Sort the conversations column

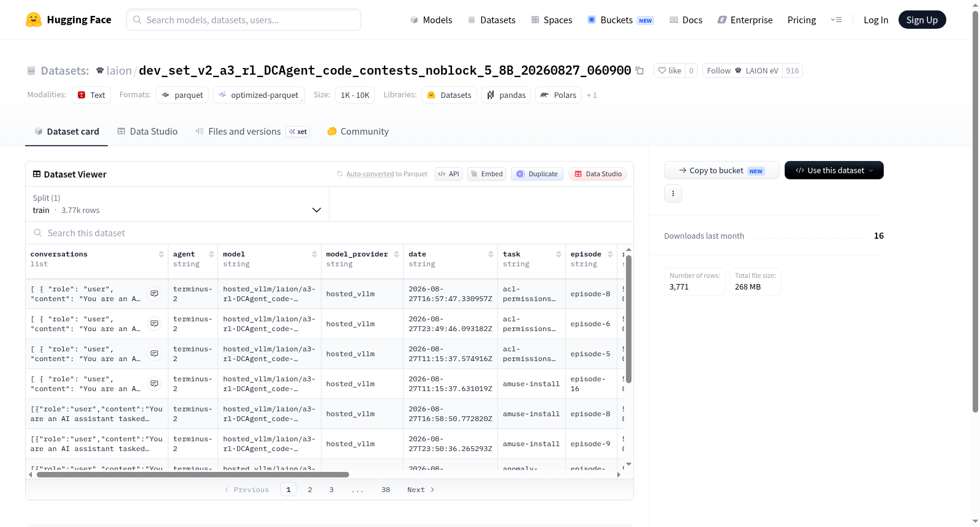click(x=161, y=254)
